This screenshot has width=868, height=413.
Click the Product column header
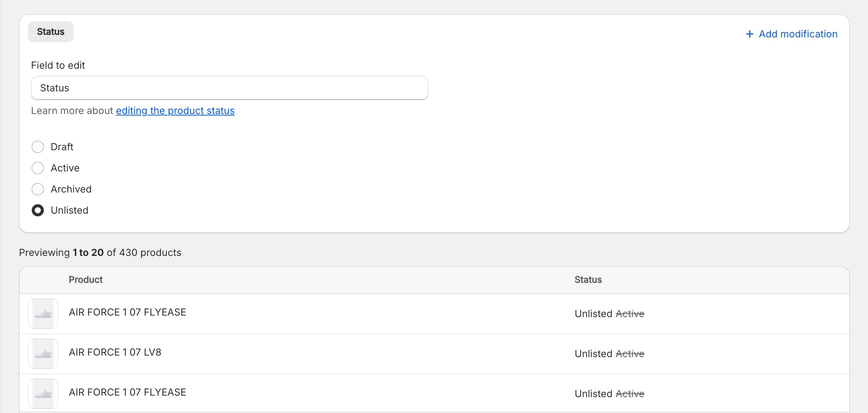pos(85,280)
